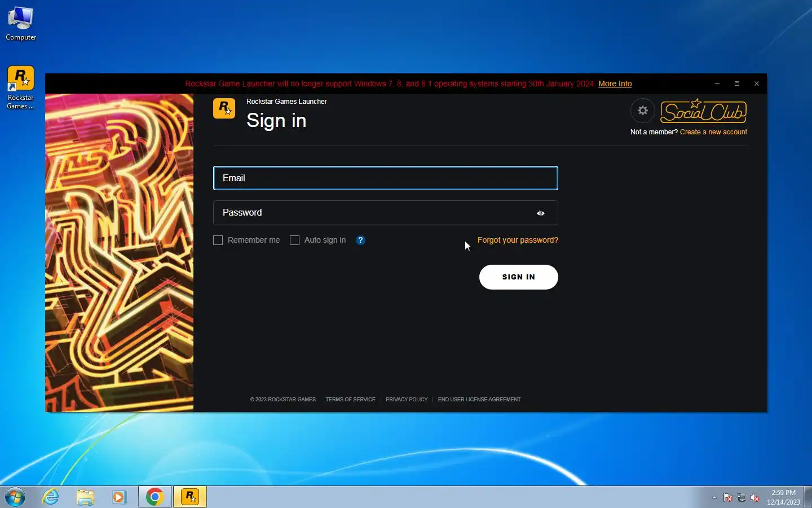Launch Internet Explorer from taskbar

51,497
